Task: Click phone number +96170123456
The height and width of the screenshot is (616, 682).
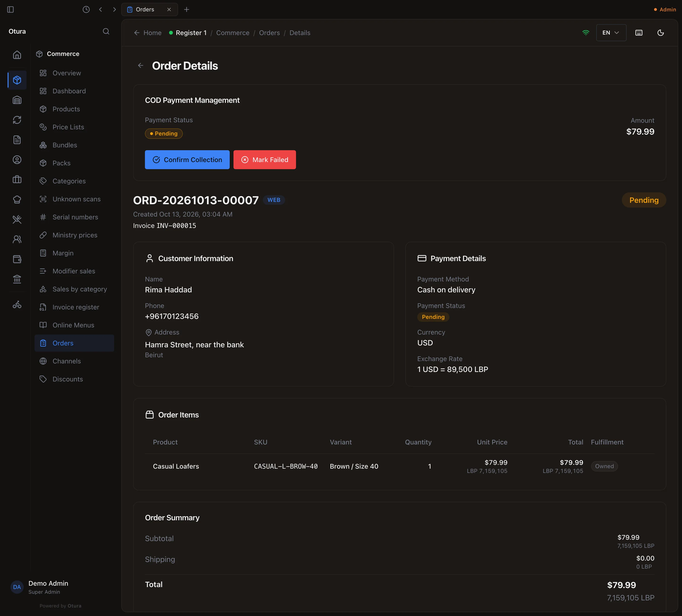Action: point(171,317)
